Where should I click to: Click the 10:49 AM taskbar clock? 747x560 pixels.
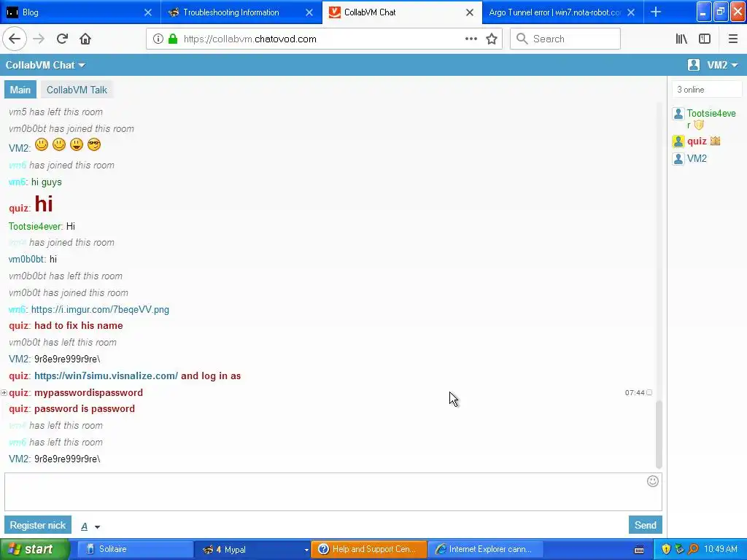(x=720, y=549)
